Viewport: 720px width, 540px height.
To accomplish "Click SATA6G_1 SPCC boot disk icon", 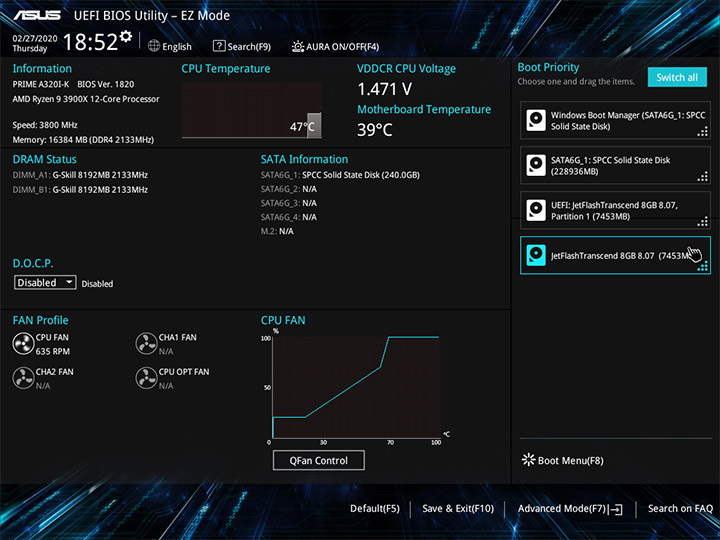I will click(x=536, y=165).
